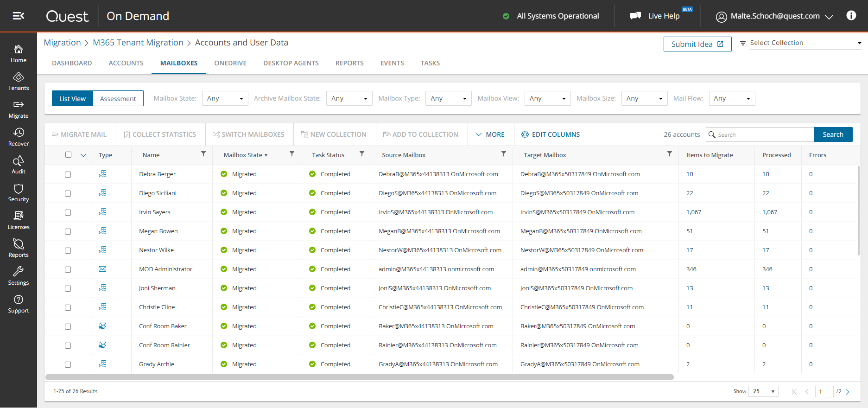Collapse the sidebar with hamburger menu icon

pyautogui.click(x=19, y=16)
